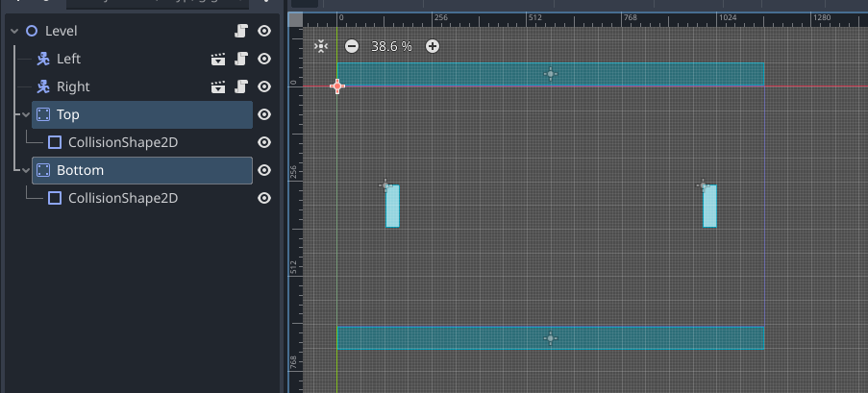Select the CollisionShape2D under Bottom
868x393 pixels.
(123, 198)
